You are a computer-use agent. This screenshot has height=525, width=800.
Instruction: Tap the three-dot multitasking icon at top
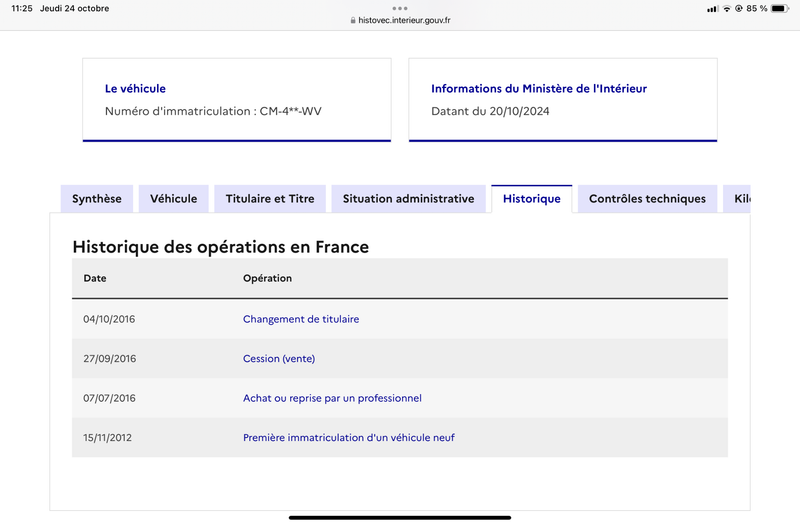click(400, 8)
